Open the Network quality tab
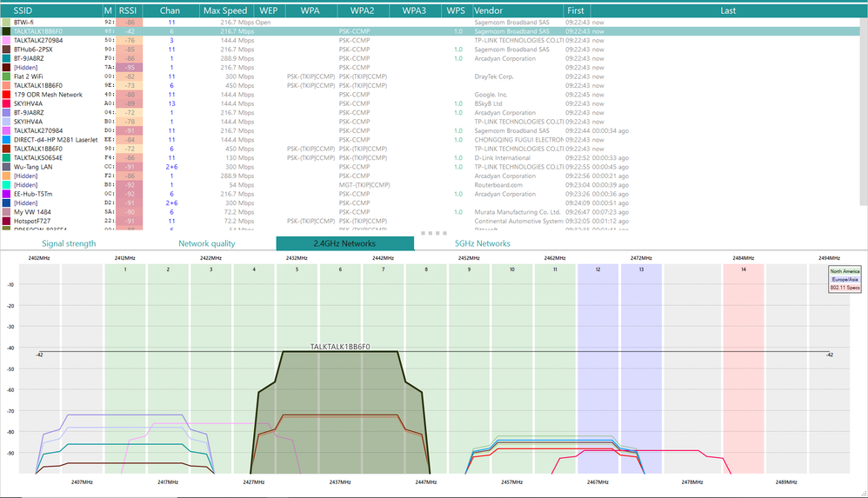The image size is (868, 498). [x=207, y=243]
